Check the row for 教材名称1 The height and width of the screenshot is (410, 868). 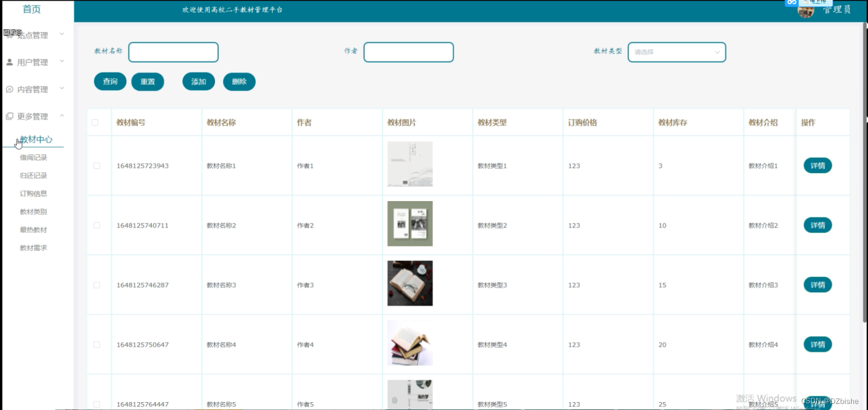click(x=97, y=166)
